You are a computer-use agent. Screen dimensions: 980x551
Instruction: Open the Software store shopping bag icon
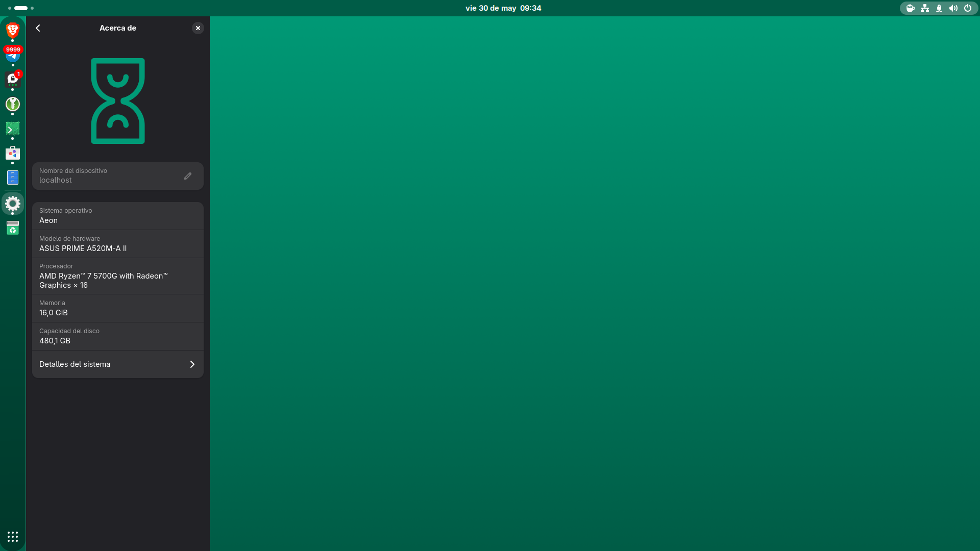(13, 153)
